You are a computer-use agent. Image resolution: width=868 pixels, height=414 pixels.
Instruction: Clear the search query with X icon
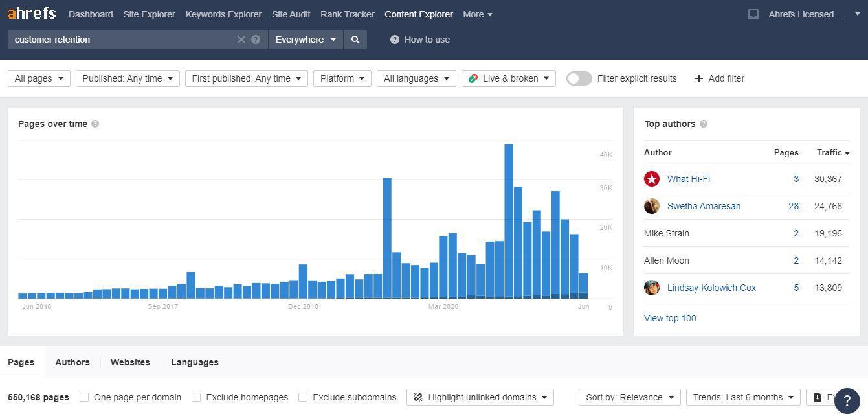(x=241, y=40)
